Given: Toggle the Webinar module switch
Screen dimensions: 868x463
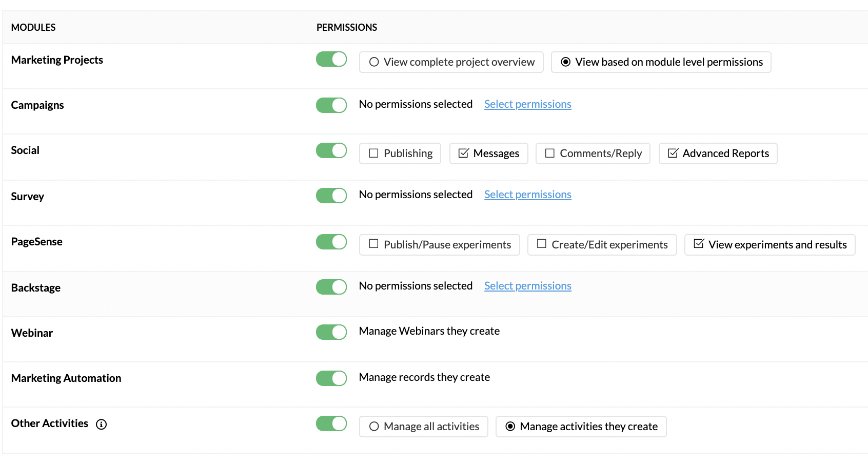Looking at the screenshot, I should (x=331, y=332).
